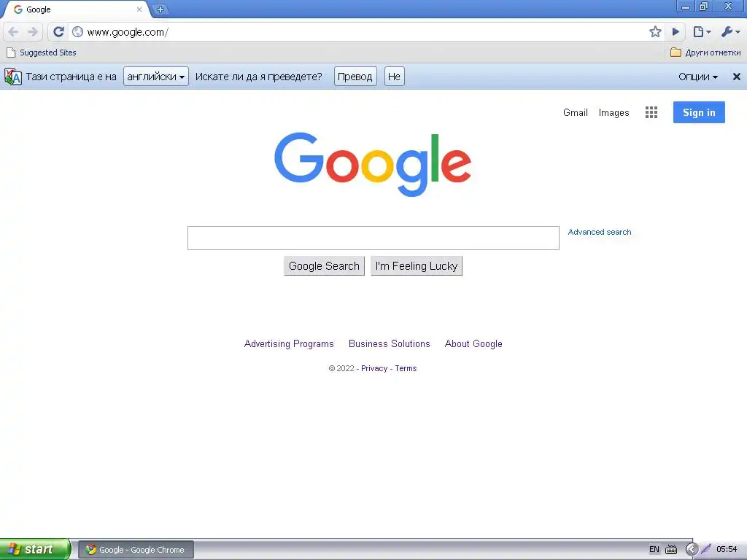Click the browser Back arrow
Screen dimensions: 747x560
13,32
